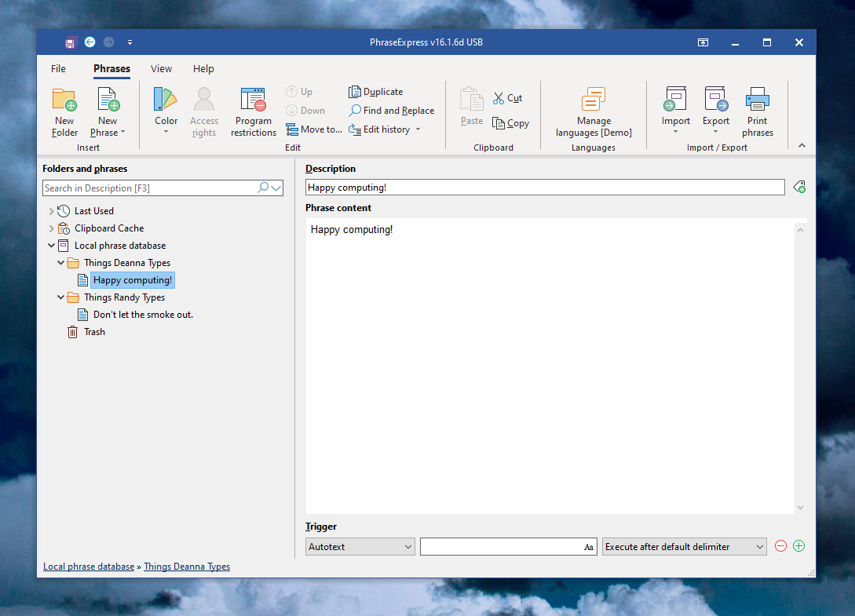Image resolution: width=855 pixels, height=616 pixels.
Task: Toggle ribbon display options in title bar
Action: pos(703,42)
